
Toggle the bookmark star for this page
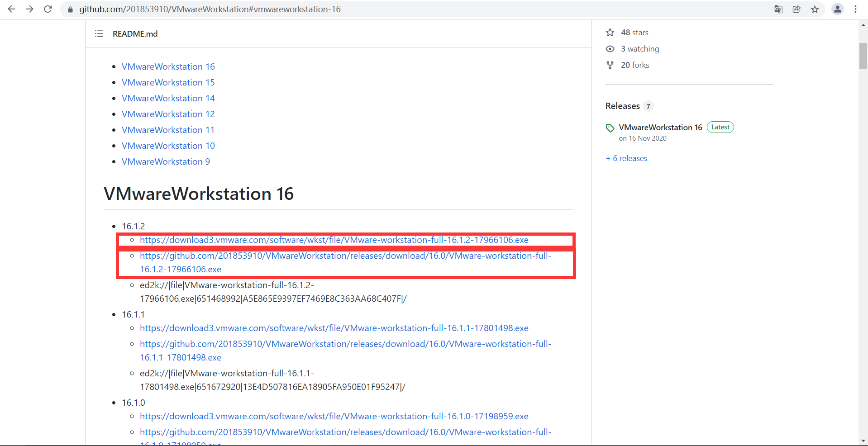[x=815, y=9]
